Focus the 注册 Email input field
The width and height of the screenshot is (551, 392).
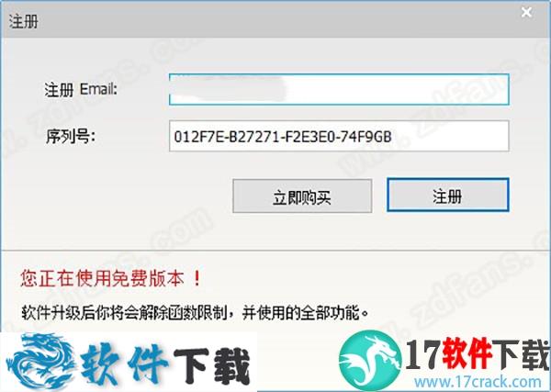pyautogui.click(x=339, y=90)
